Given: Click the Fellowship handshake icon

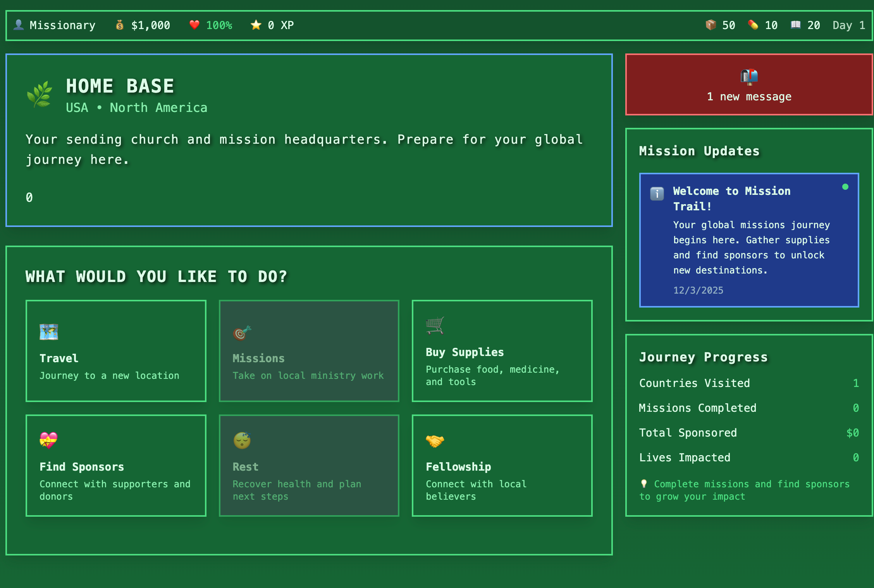Looking at the screenshot, I should pyautogui.click(x=435, y=440).
